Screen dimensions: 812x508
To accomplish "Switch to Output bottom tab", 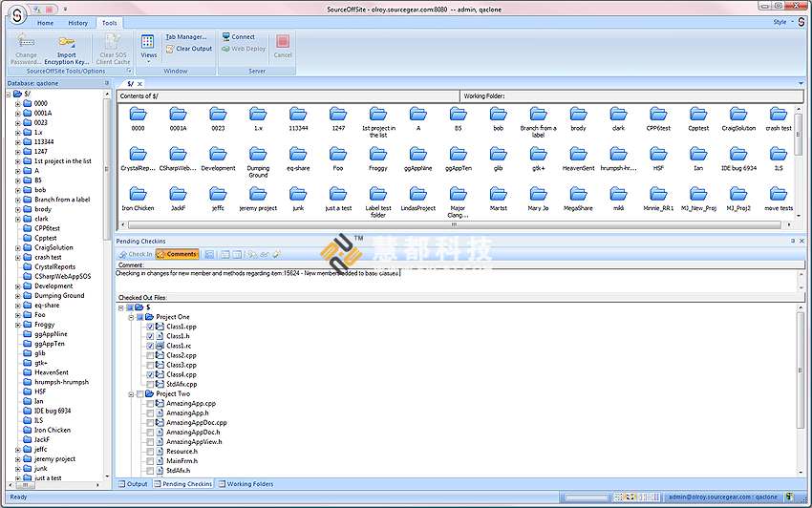I will click(x=133, y=484).
